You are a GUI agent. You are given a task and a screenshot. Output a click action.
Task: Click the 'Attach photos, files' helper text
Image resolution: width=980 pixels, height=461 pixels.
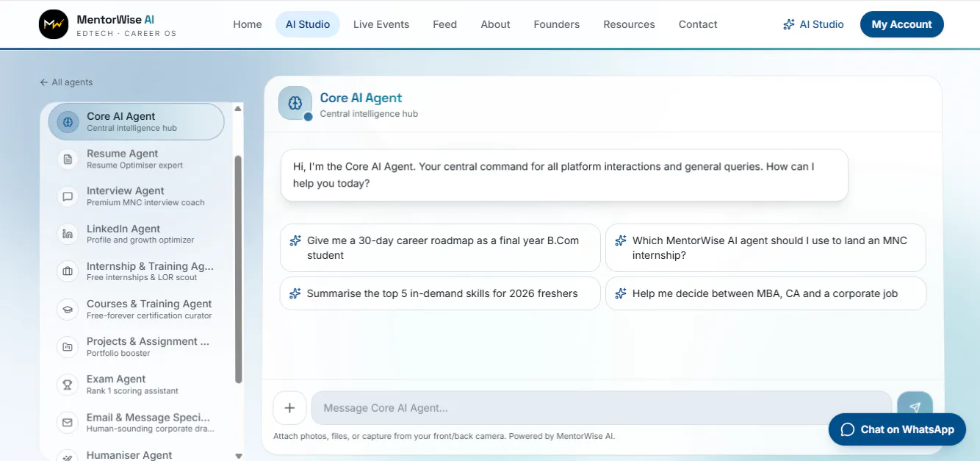point(444,436)
